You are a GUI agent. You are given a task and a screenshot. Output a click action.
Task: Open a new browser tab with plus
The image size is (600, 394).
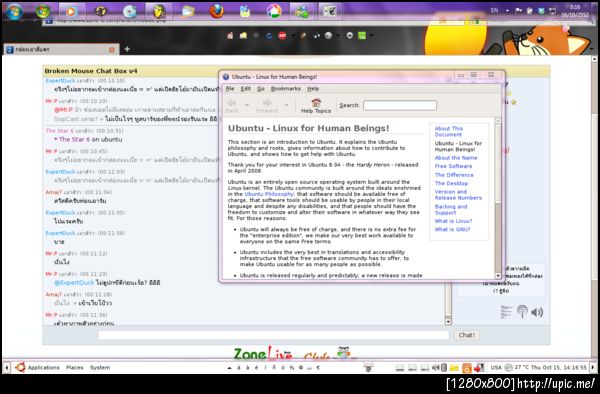point(127,49)
